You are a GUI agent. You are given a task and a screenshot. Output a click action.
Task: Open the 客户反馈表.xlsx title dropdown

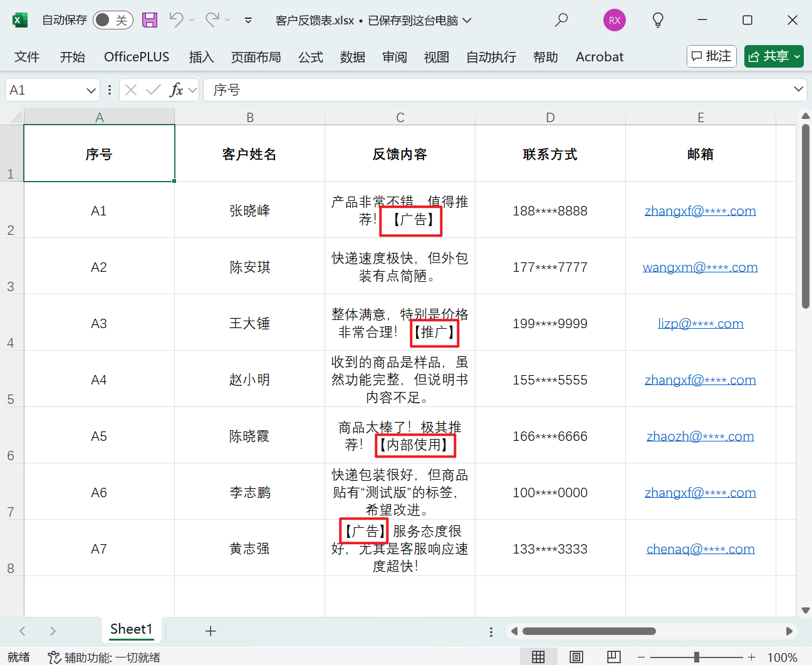tap(466, 19)
